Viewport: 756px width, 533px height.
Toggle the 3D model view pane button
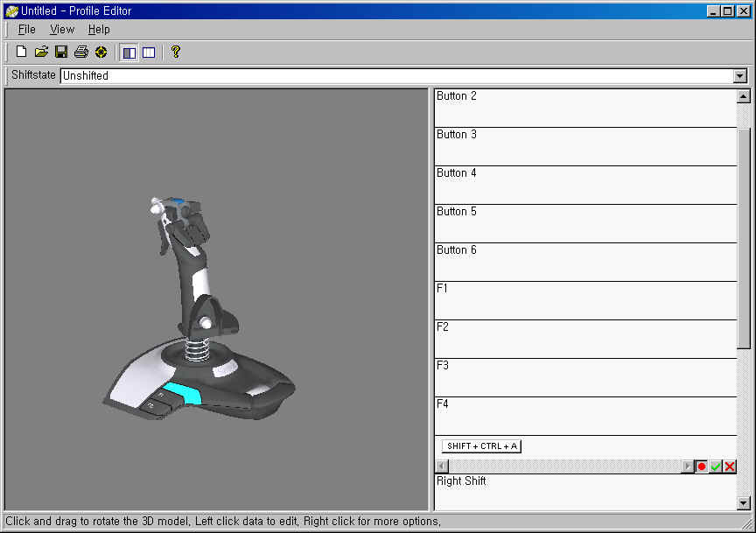pos(129,53)
